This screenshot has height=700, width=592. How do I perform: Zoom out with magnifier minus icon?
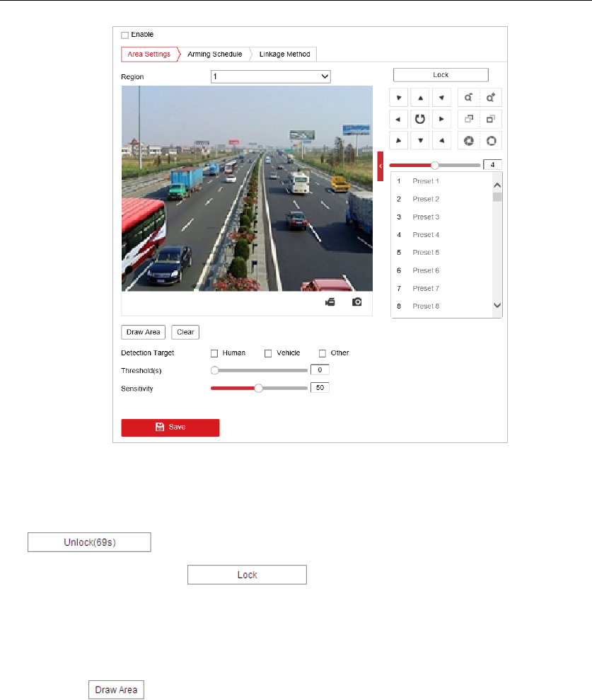(x=468, y=98)
